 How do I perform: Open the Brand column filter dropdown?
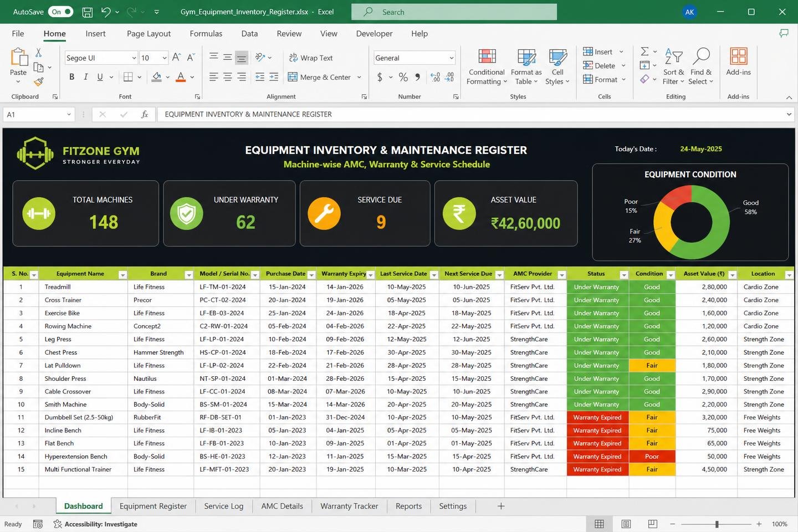click(x=188, y=275)
